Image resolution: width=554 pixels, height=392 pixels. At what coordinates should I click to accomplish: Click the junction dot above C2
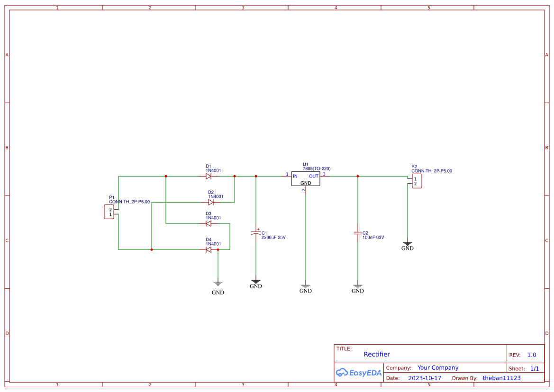[x=357, y=176]
